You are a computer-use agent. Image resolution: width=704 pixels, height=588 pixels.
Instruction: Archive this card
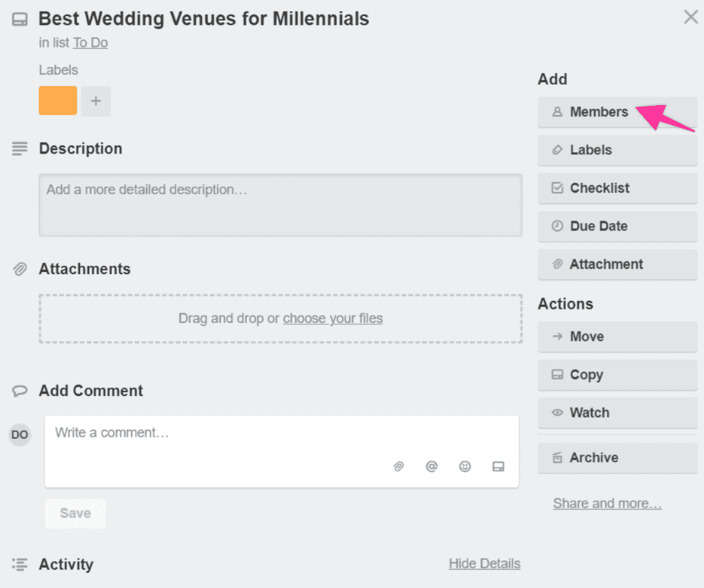pos(617,458)
